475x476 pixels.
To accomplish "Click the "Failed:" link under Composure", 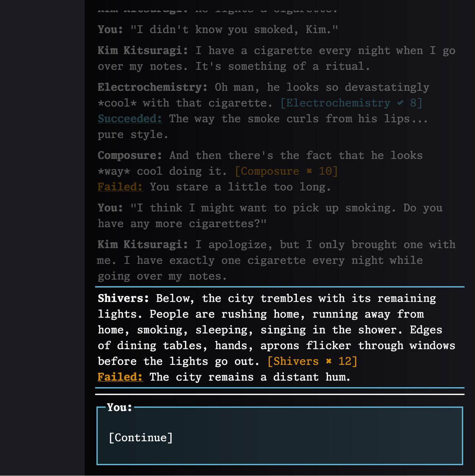I will click(x=120, y=187).
